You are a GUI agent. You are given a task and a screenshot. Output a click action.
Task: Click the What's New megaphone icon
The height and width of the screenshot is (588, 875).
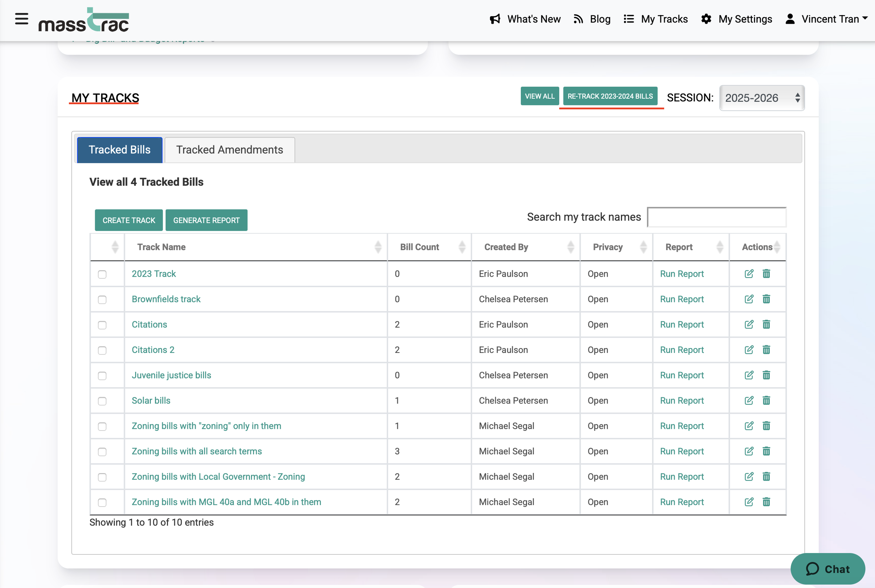[x=495, y=19]
